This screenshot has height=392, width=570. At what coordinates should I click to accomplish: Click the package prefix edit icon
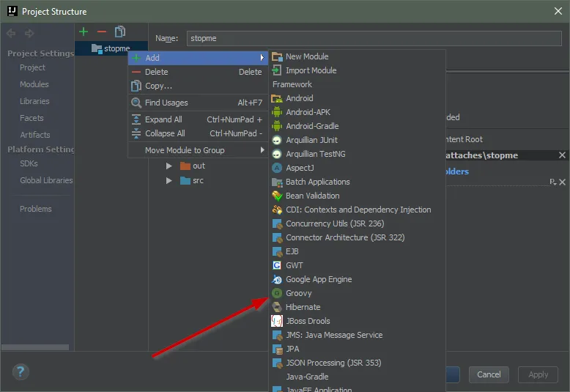coord(552,182)
